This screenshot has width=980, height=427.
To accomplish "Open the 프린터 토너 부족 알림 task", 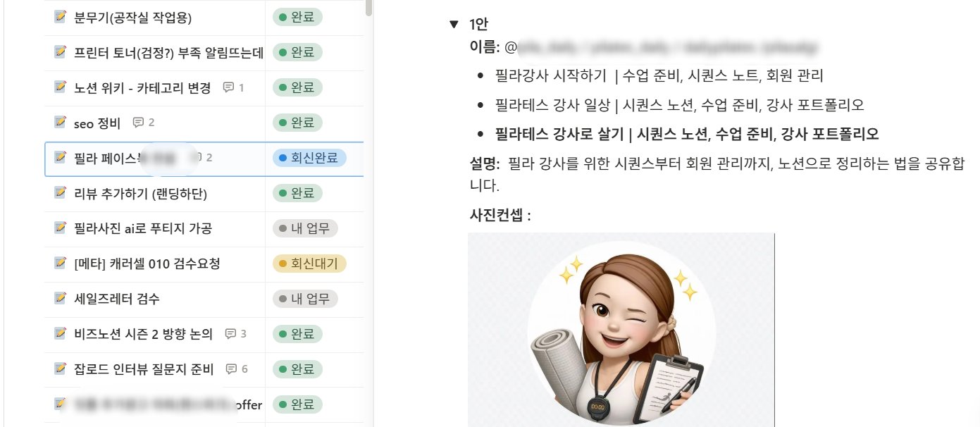I will (168, 52).
